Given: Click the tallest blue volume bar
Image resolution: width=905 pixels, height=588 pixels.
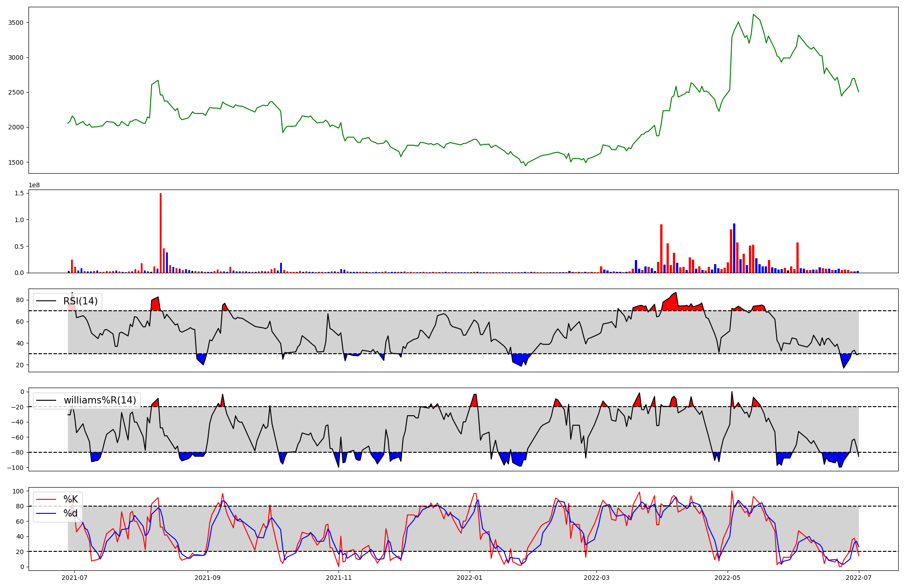Looking at the screenshot, I should (x=734, y=248).
